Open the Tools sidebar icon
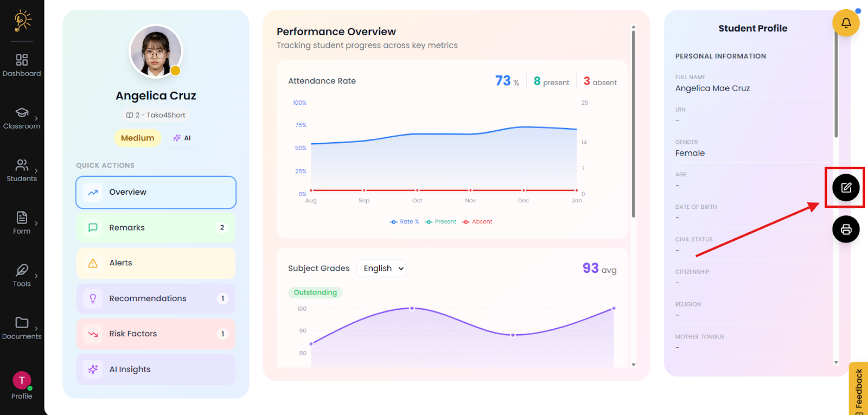The width and height of the screenshot is (868, 415). pos(22,275)
